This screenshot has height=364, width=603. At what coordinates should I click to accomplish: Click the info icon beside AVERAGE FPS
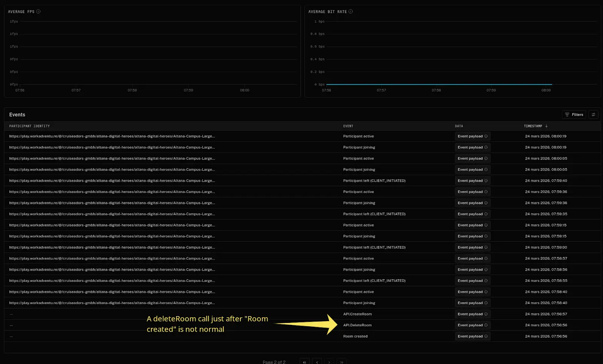click(x=38, y=12)
